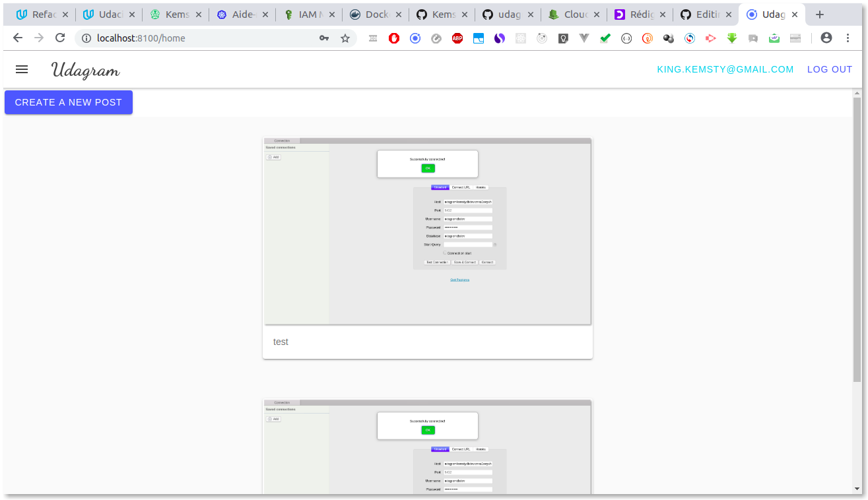Open saved passwords key icon
The image size is (868, 500).
pos(324,38)
